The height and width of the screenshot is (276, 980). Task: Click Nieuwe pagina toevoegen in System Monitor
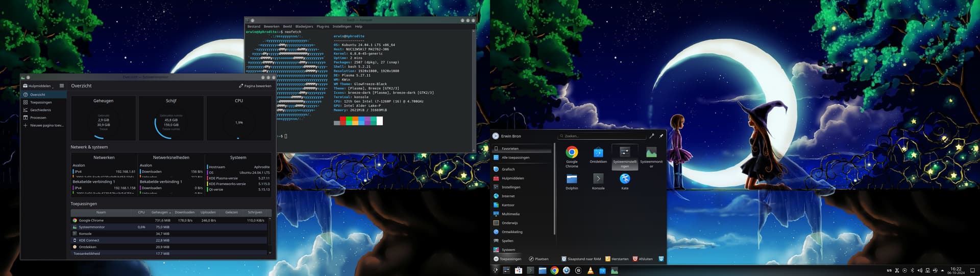(43, 125)
